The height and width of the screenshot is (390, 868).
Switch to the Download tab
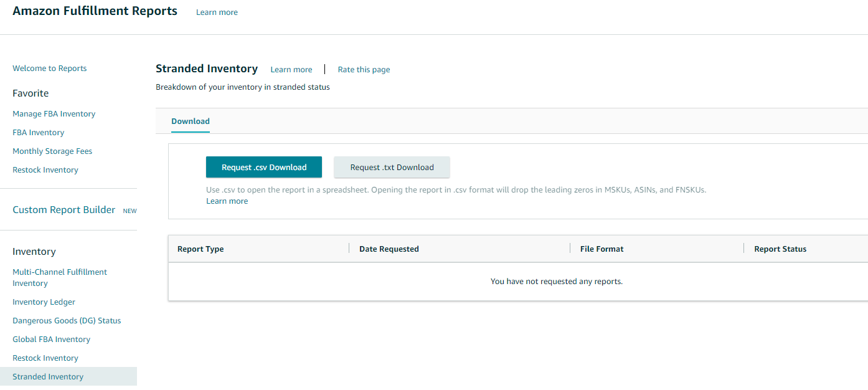point(191,121)
